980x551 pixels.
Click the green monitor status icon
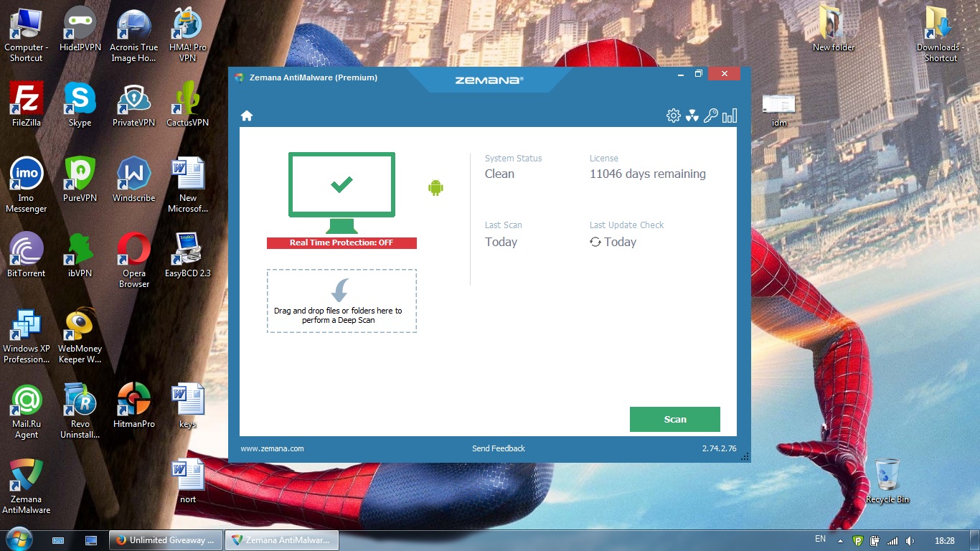(x=341, y=193)
